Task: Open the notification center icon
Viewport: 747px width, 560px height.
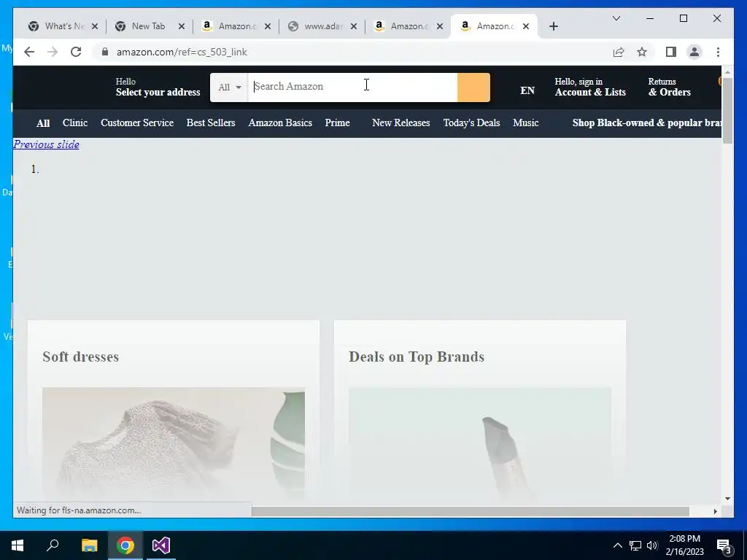Action: point(724,546)
